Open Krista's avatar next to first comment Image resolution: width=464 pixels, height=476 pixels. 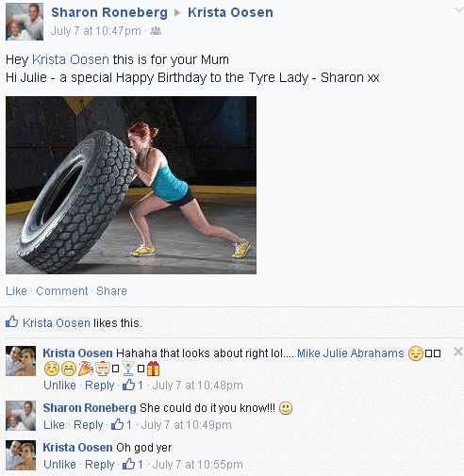(21, 361)
